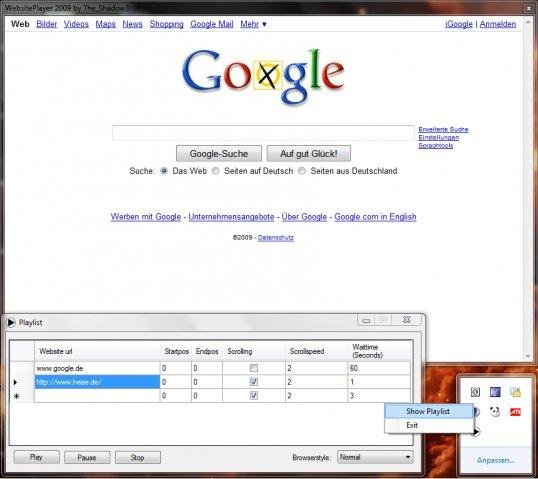Image resolution: width=538 pixels, height=479 pixels.
Task: Click the browser's vertical scrollbar down arrow
Action: coord(528,357)
